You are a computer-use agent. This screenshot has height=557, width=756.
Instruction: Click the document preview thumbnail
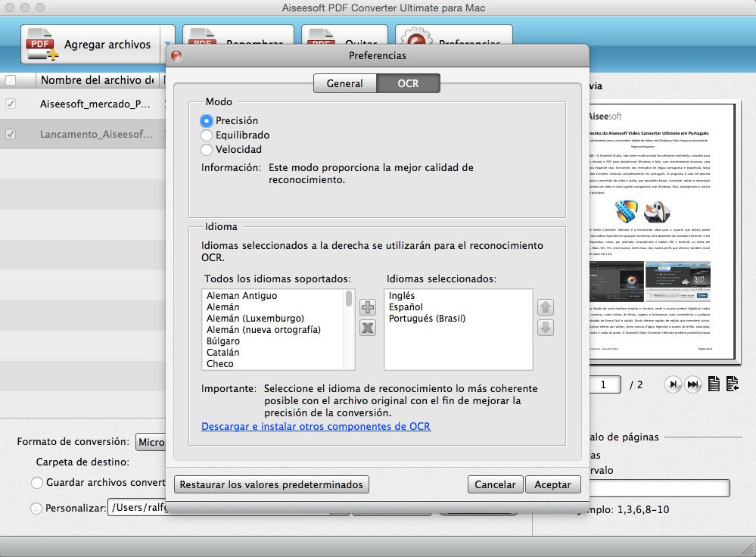[x=664, y=231]
